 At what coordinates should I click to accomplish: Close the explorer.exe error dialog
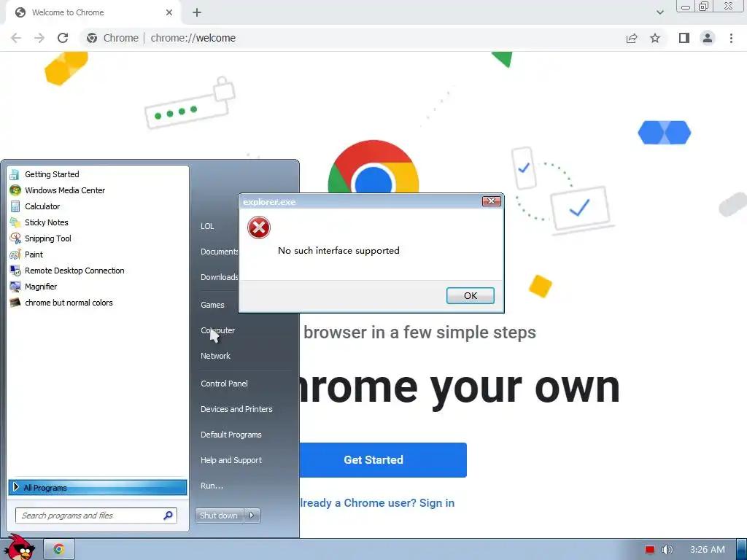click(491, 201)
